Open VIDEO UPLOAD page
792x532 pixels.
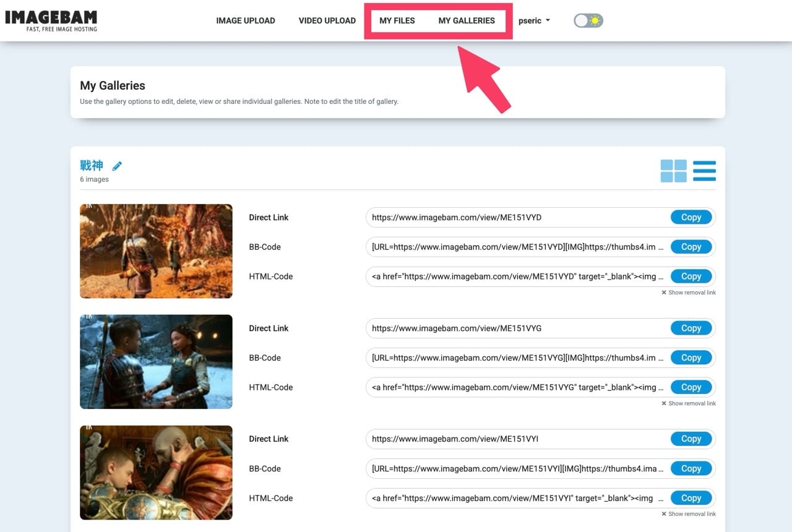(327, 20)
